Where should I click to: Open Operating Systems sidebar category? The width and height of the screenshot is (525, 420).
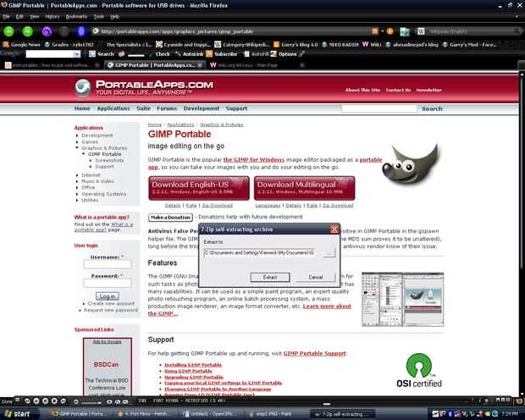coord(104,194)
